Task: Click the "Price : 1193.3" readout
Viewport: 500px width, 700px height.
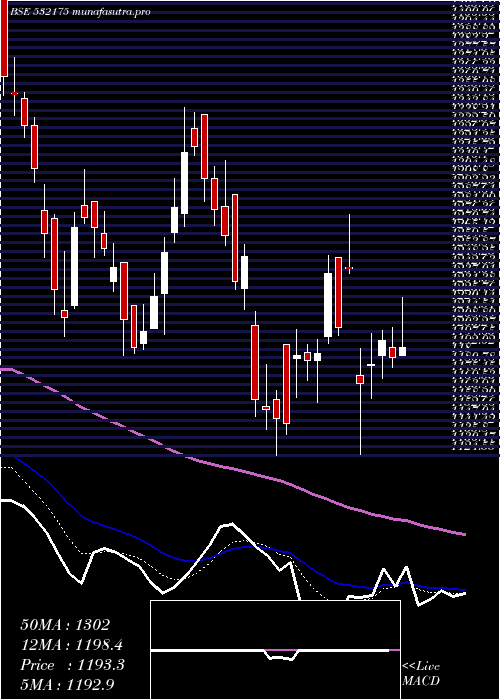Action: pos(73,665)
